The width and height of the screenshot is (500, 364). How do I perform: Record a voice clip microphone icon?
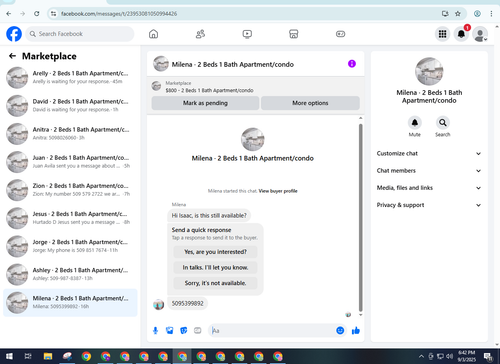click(155, 331)
